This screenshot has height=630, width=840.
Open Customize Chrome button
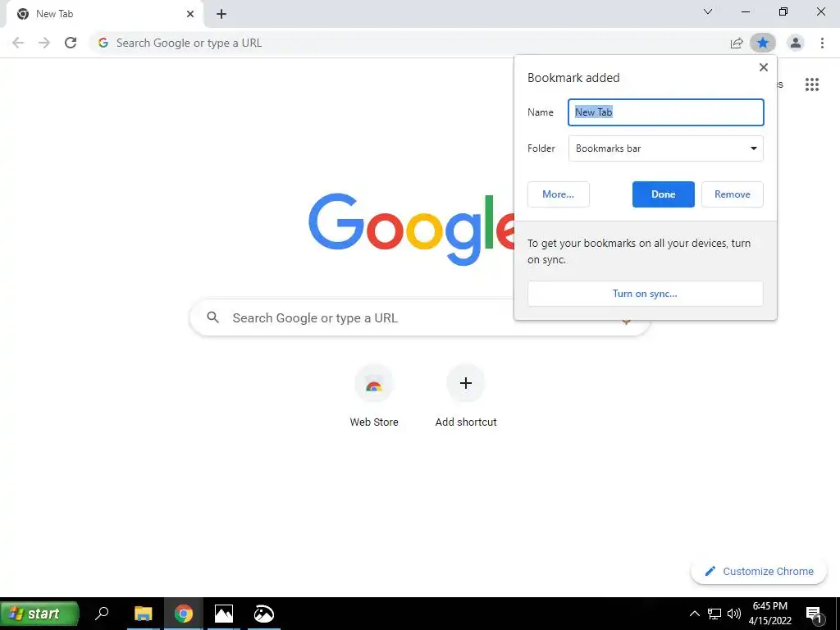[x=759, y=571]
